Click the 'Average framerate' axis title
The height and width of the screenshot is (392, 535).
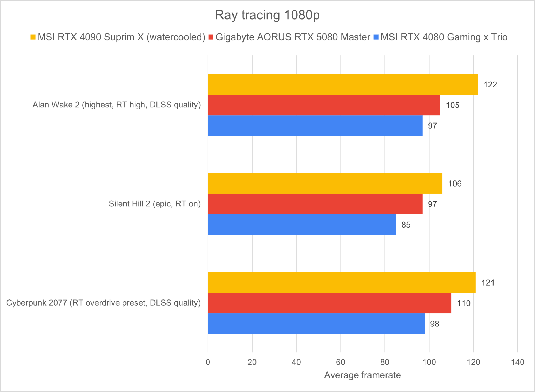tap(362, 375)
